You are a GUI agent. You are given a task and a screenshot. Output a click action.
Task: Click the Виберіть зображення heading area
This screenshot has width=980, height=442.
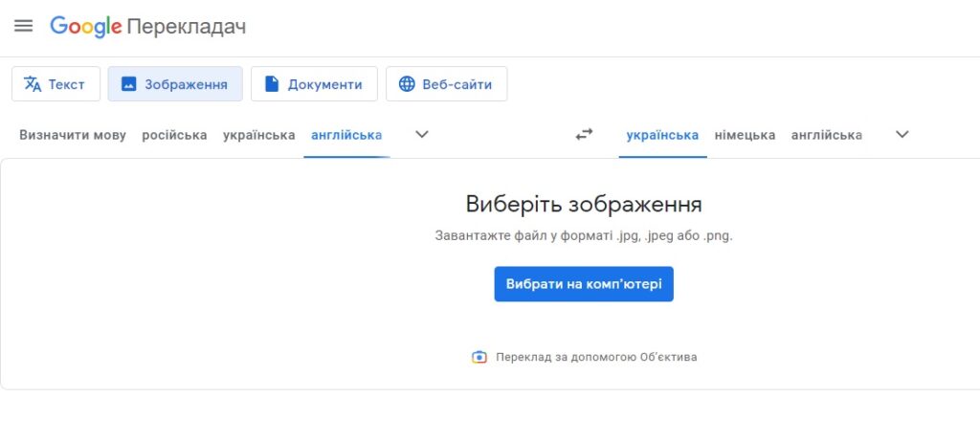coord(584,204)
